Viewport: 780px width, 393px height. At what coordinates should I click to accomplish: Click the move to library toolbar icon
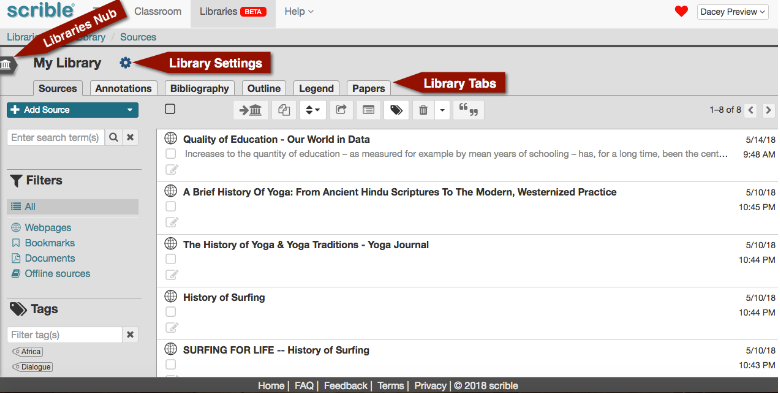tap(251, 110)
